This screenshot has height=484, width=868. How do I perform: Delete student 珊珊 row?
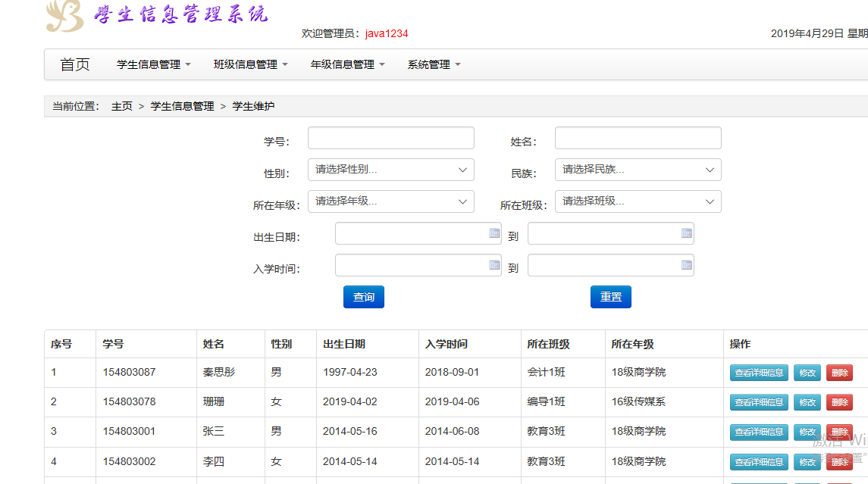pos(839,402)
